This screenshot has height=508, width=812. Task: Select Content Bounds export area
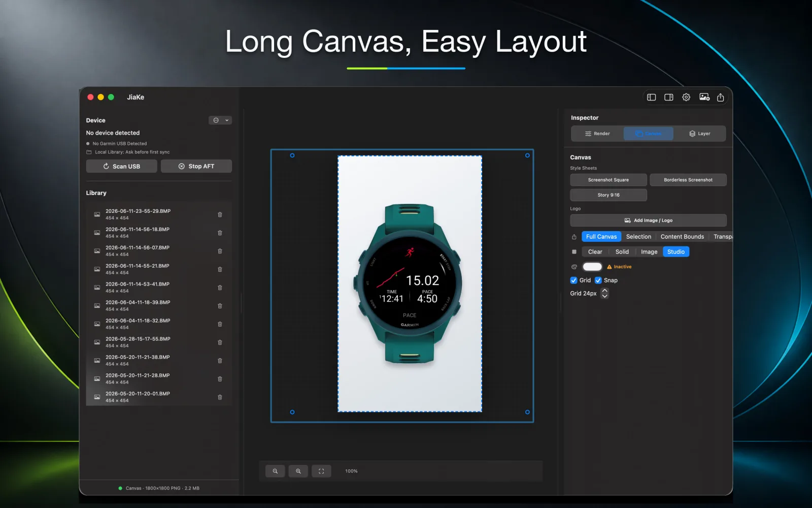(682, 237)
